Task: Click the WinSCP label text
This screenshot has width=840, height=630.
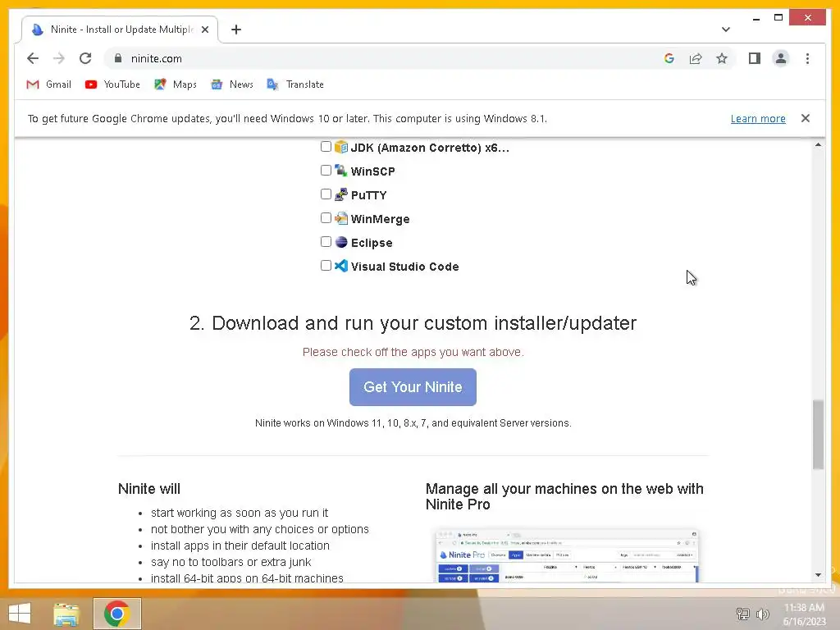Action: click(x=373, y=171)
